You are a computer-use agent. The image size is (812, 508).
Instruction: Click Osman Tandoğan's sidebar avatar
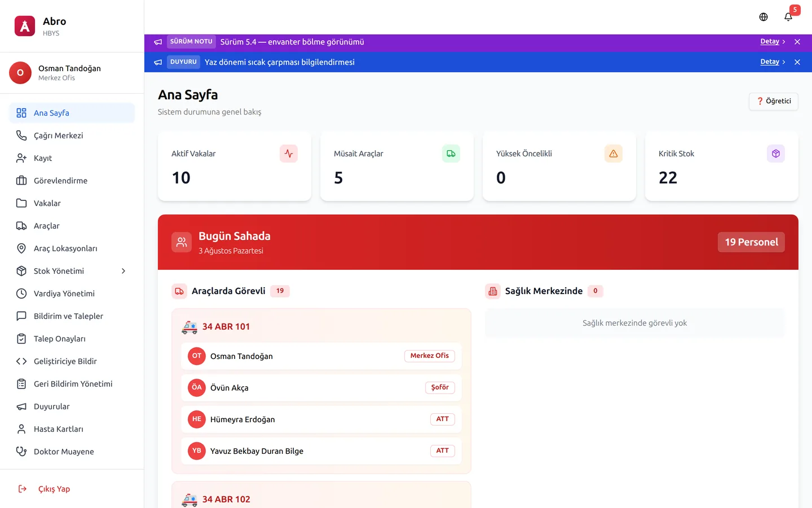20,73
